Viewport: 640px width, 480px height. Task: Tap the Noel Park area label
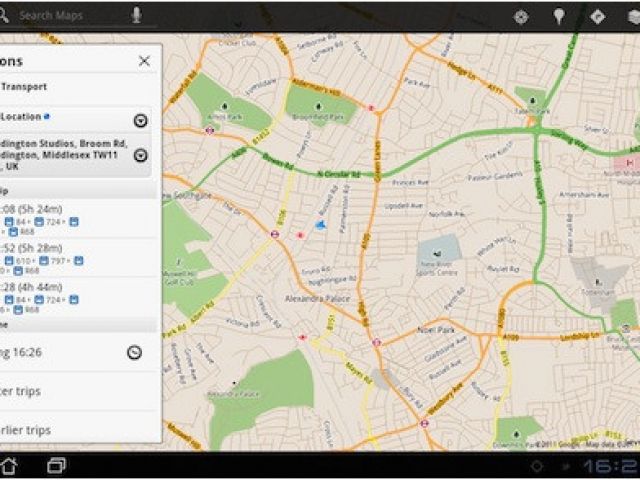[436, 329]
